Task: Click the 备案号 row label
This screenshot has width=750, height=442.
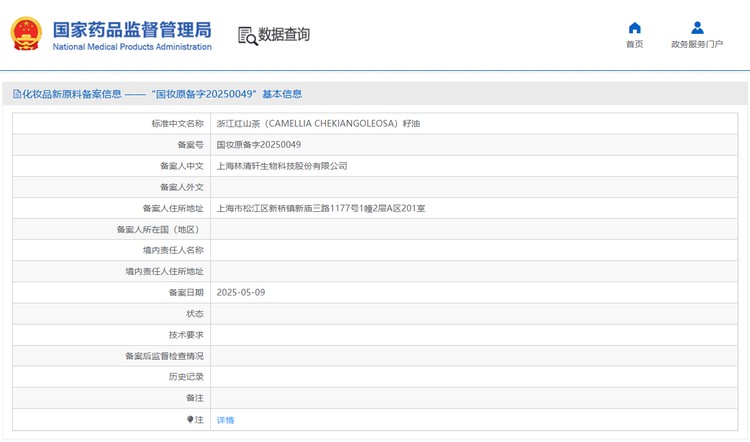Action: click(190, 144)
